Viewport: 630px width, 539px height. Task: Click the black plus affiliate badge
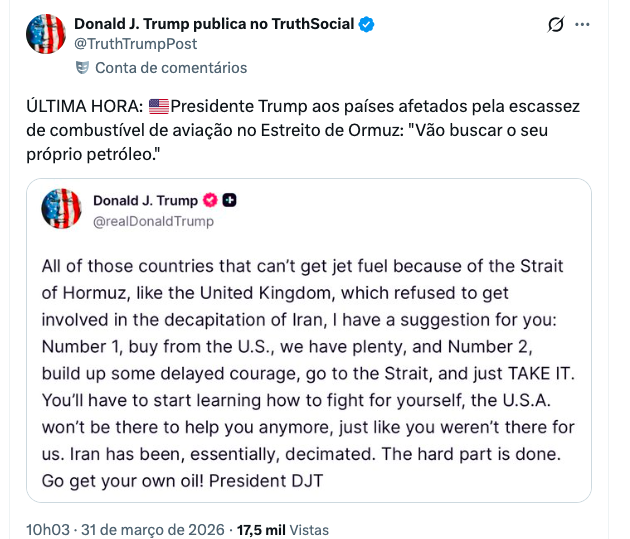(229, 200)
